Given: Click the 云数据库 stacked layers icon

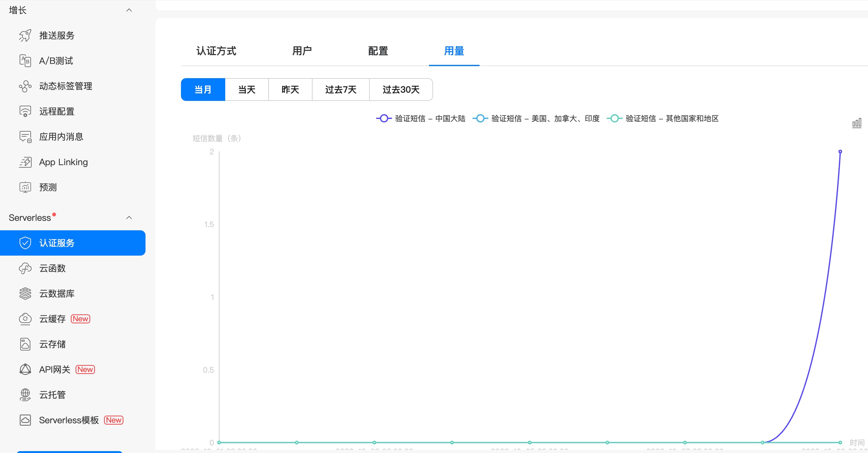Looking at the screenshot, I should [25, 294].
